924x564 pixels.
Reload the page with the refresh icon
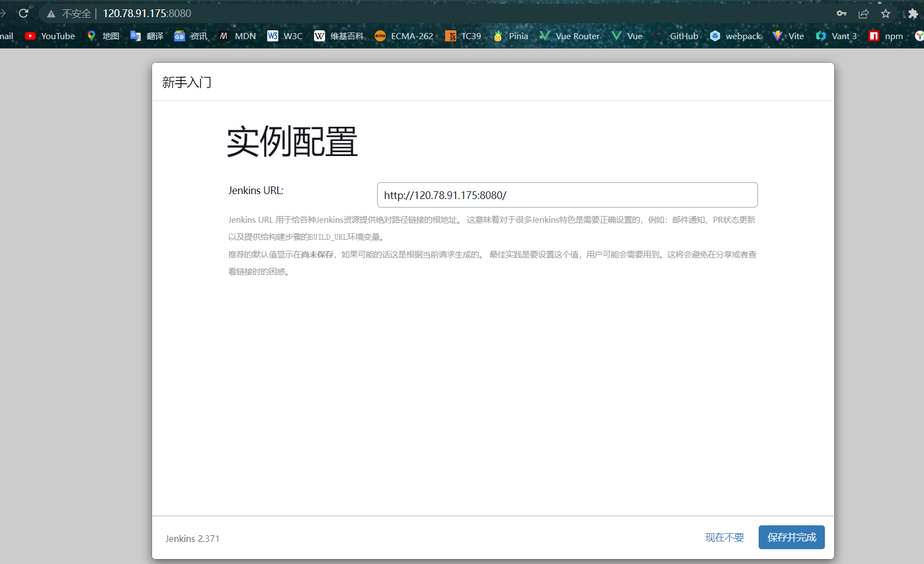[x=23, y=13]
